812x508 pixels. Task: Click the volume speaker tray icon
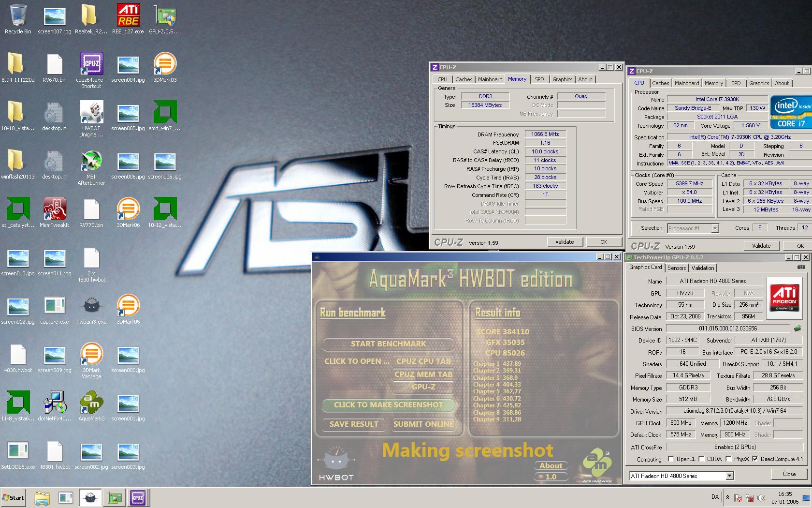761,498
